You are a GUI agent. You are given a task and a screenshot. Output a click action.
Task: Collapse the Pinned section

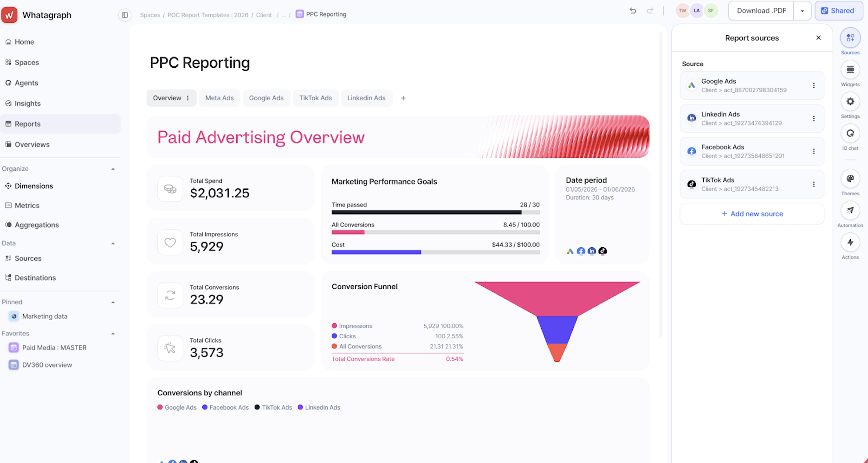click(x=113, y=302)
